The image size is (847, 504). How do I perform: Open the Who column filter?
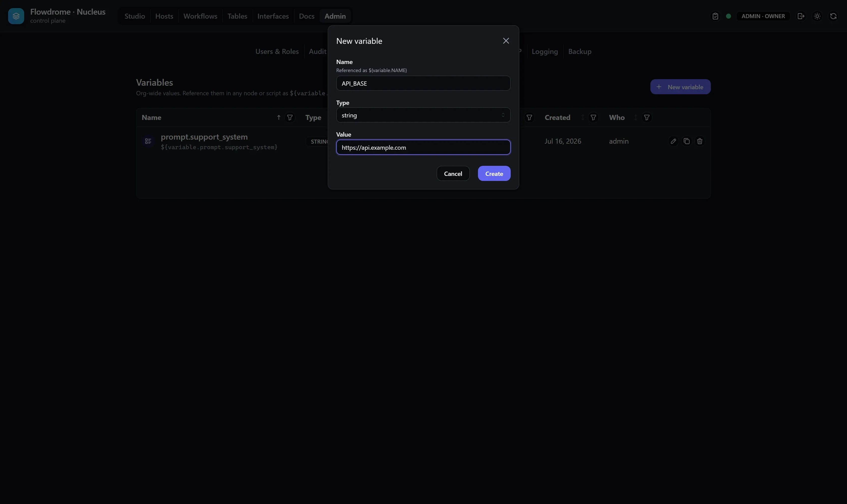(647, 117)
